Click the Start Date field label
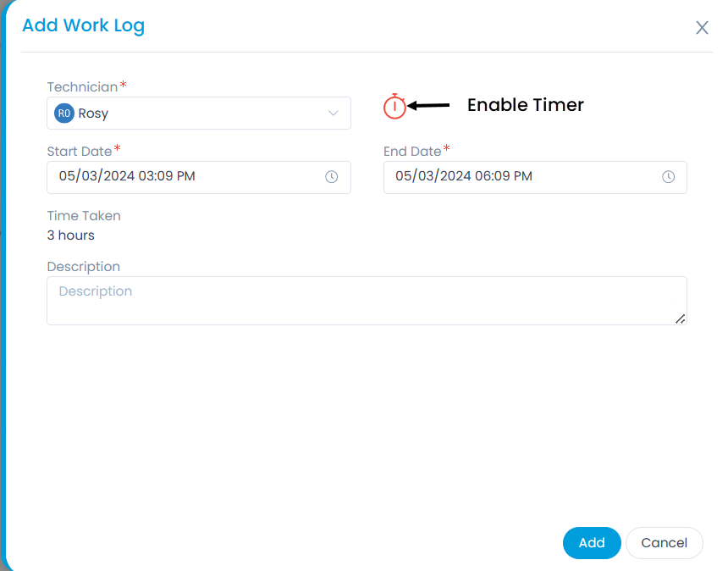This screenshot has width=728, height=571. [80, 152]
